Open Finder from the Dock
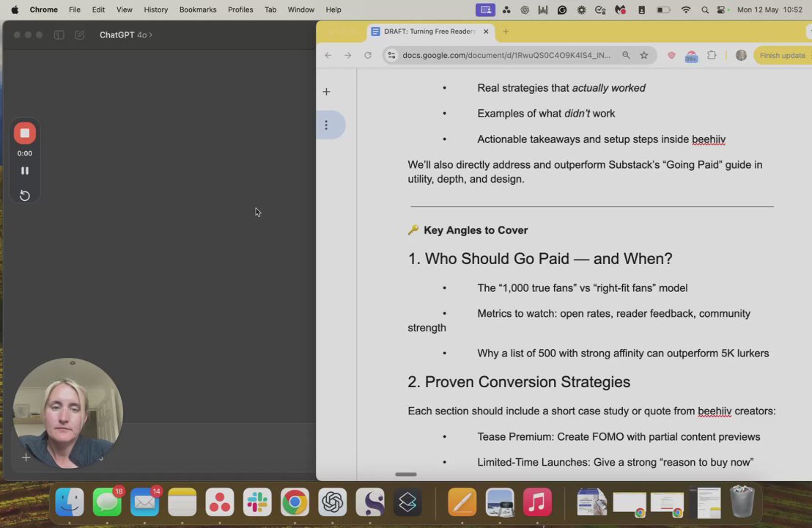 pyautogui.click(x=70, y=502)
